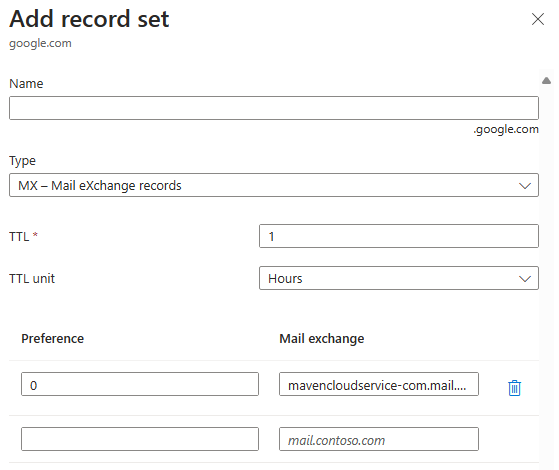Click the Mail exchange column header
This screenshot has height=470, width=559.
(322, 338)
